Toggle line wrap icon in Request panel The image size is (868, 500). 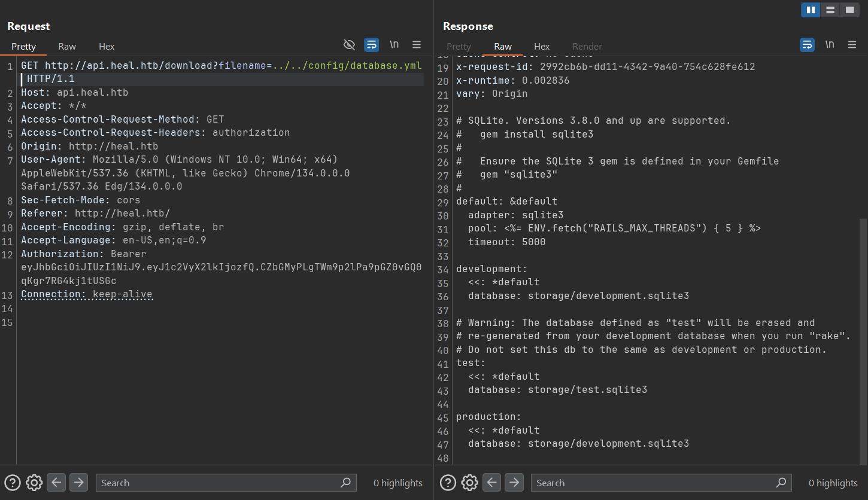pos(372,45)
